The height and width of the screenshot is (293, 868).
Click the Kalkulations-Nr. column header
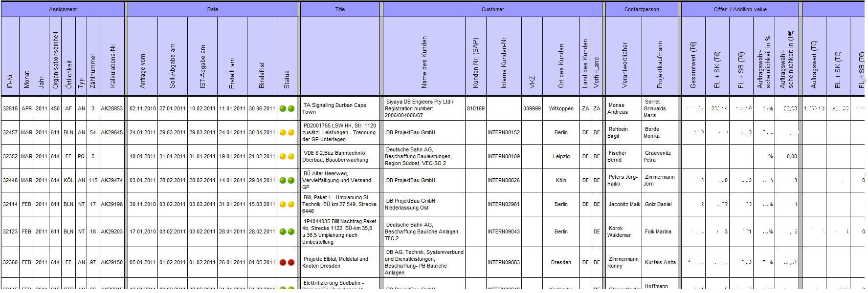point(112,56)
